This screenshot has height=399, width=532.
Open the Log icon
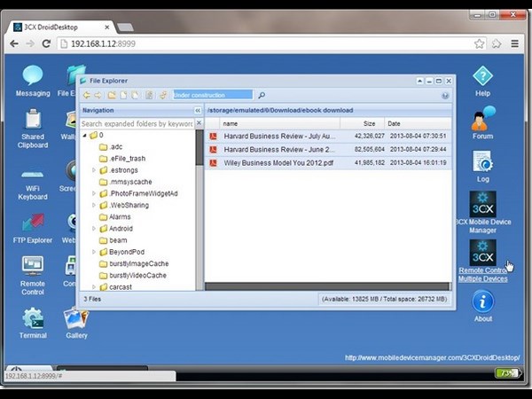483,161
